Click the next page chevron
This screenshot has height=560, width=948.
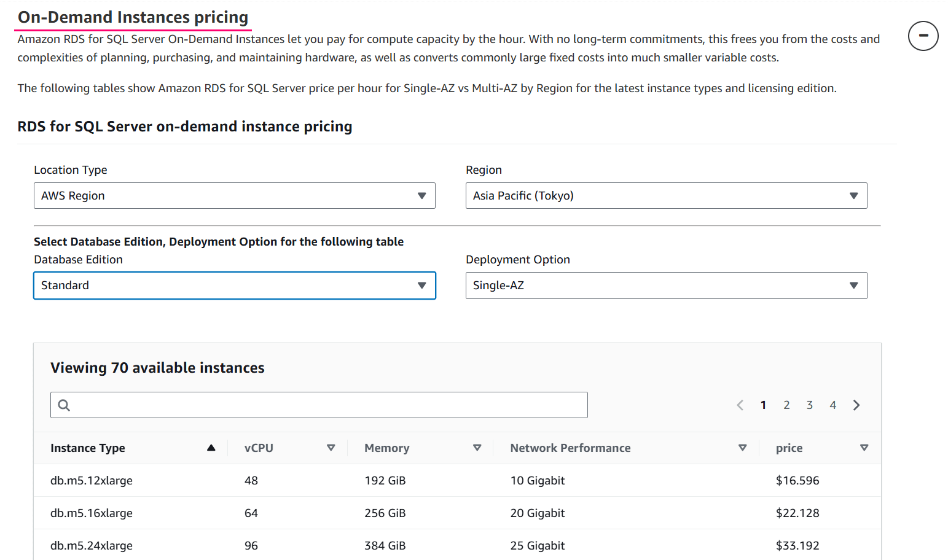click(856, 405)
